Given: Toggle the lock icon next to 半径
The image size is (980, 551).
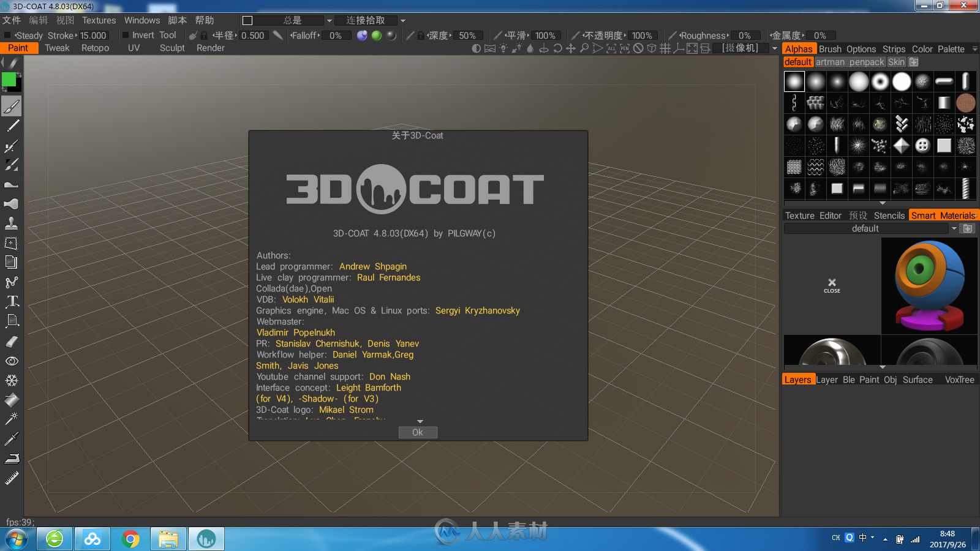Looking at the screenshot, I should point(204,36).
